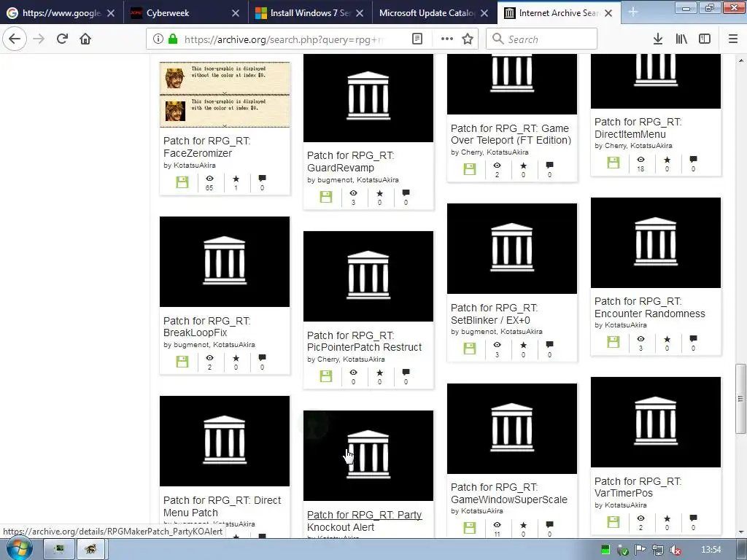747x560 pixels.
Task: Open the first pinned taskbar application
Action: (59, 549)
